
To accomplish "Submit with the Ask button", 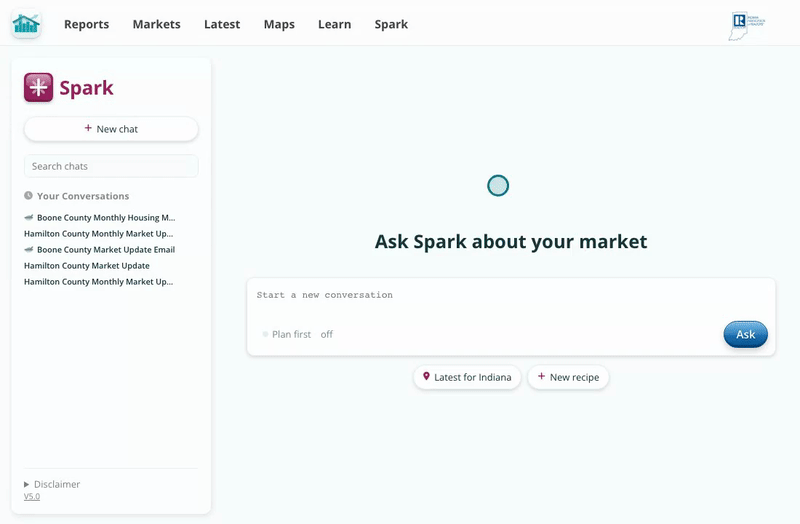I will click(x=745, y=334).
